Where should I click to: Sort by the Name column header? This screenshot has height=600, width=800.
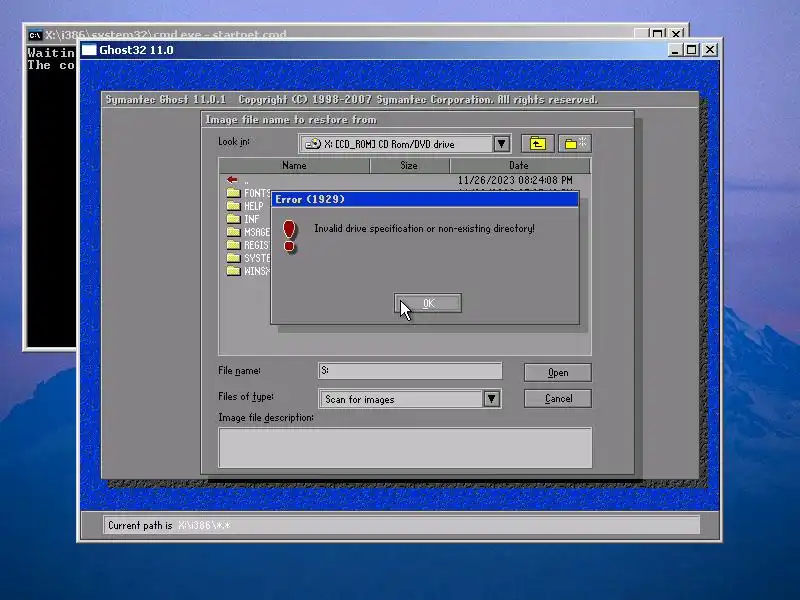[294, 165]
